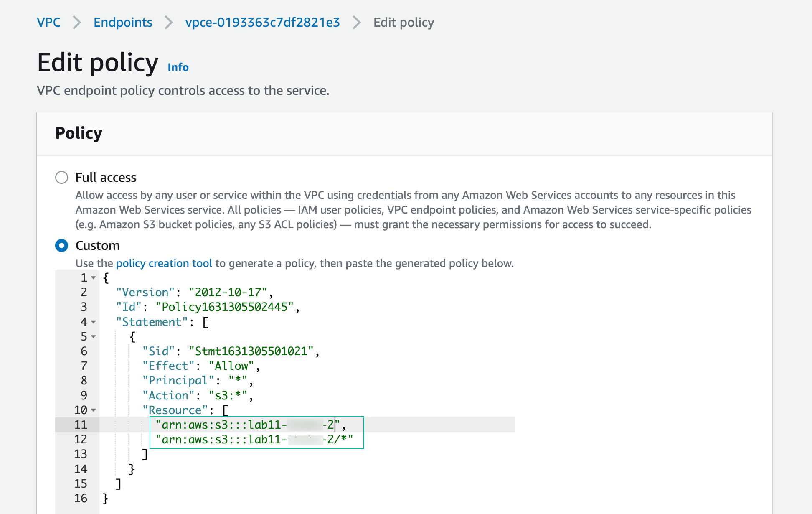Place cursor on the Version value
This screenshot has height=514, width=812.
[230, 292]
